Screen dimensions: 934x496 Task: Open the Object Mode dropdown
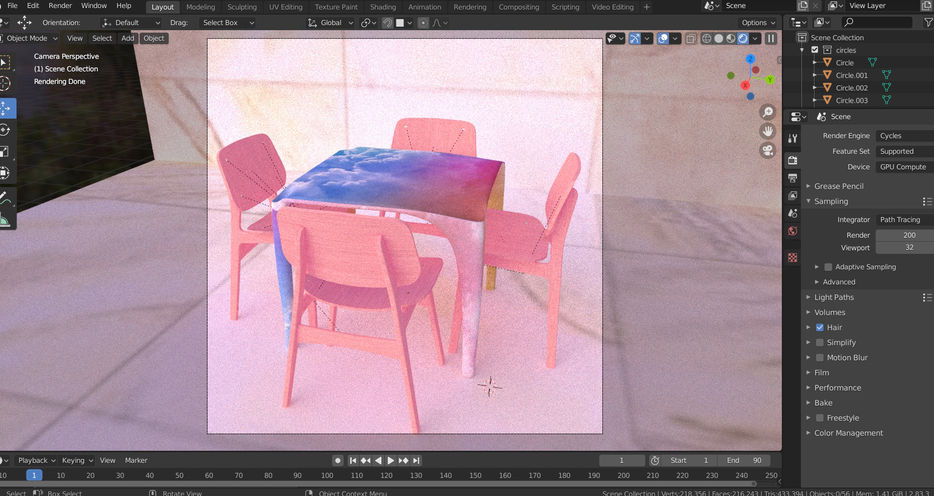pyautogui.click(x=30, y=38)
